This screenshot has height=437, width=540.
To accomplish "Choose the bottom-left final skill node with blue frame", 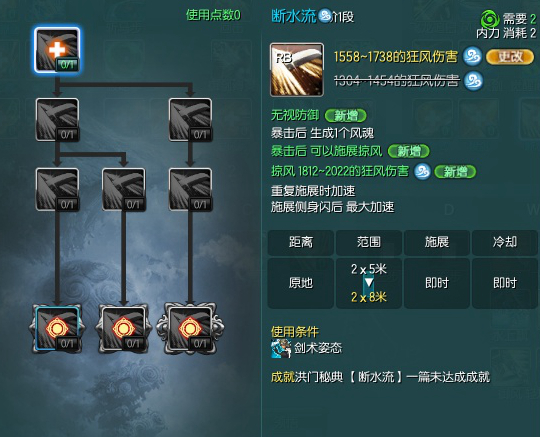I will coord(57,329).
